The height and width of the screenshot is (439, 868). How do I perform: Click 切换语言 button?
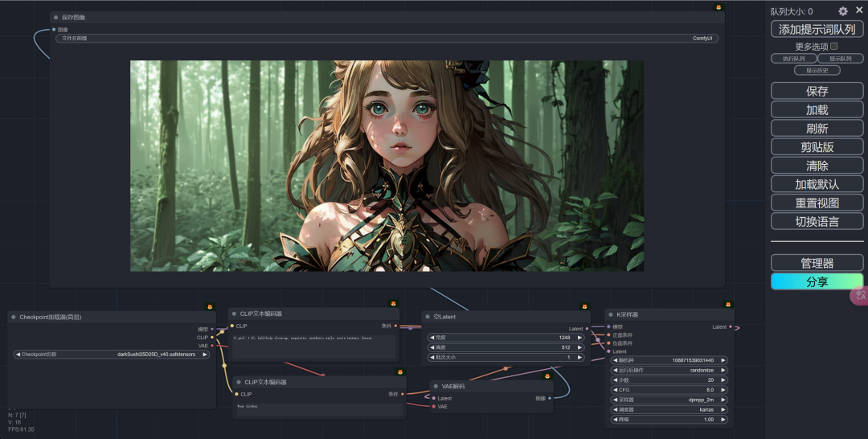(x=817, y=221)
